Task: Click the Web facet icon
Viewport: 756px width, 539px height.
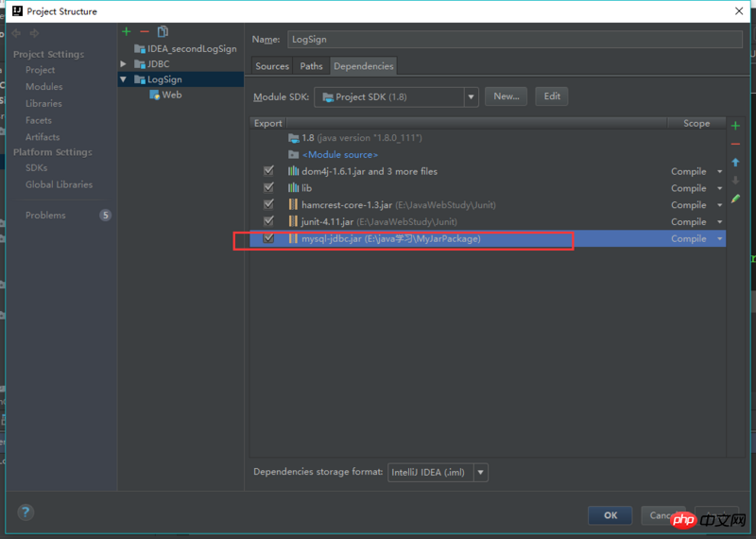Action: pos(155,95)
